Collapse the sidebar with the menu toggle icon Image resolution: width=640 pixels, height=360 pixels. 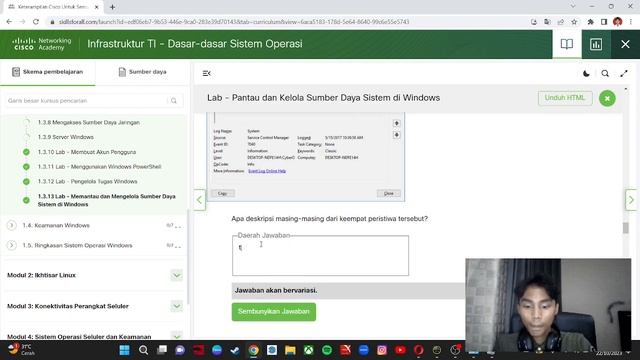[207, 73]
